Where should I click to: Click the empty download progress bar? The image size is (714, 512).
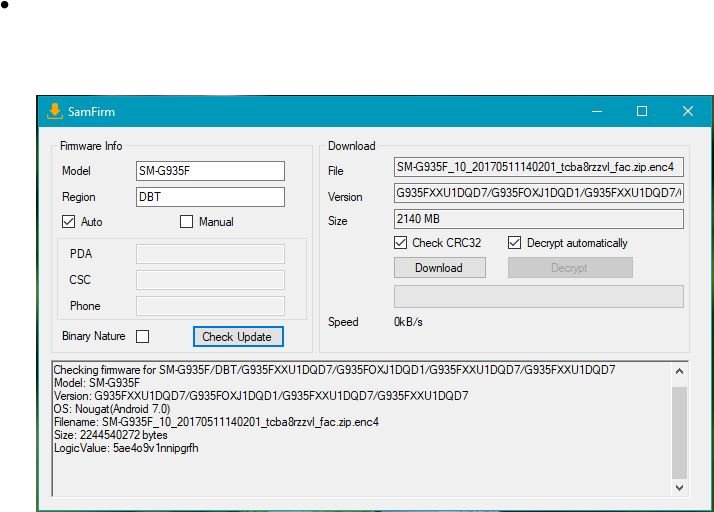point(539,297)
